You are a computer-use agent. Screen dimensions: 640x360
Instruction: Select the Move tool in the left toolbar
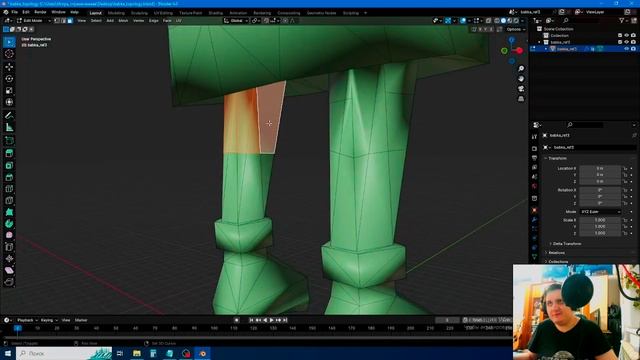click(x=9, y=67)
